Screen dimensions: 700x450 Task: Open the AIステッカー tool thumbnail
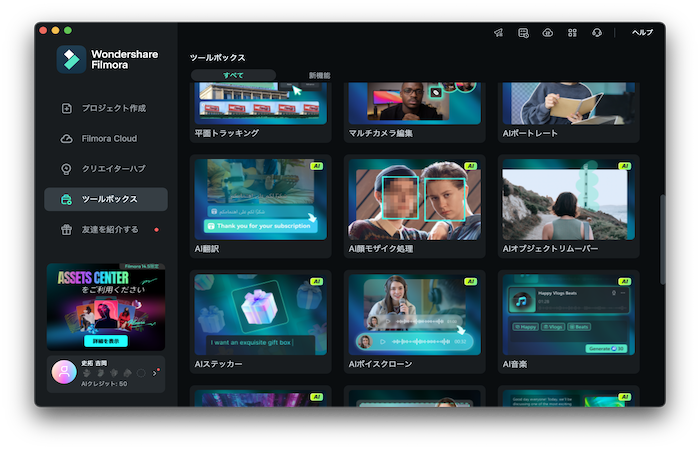tap(261, 315)
